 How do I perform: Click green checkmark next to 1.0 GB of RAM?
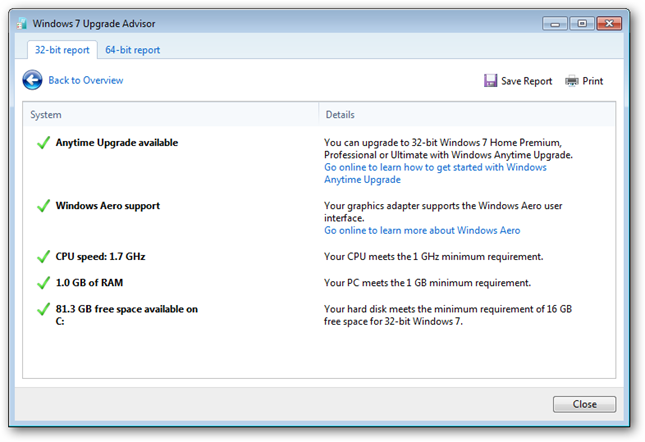(43, 283)
